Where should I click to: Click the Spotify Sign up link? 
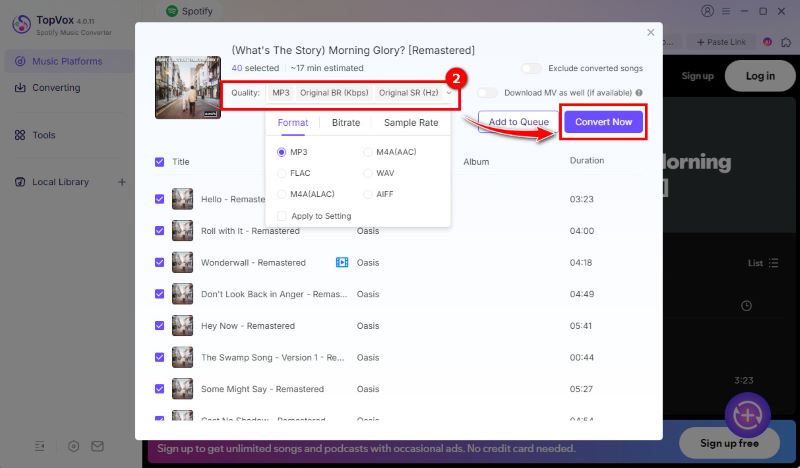697,76
